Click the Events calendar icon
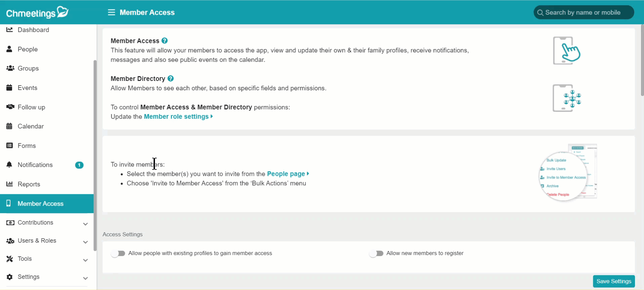The height and width of the screenshot is (290, 644). click(x=9, y=88)
